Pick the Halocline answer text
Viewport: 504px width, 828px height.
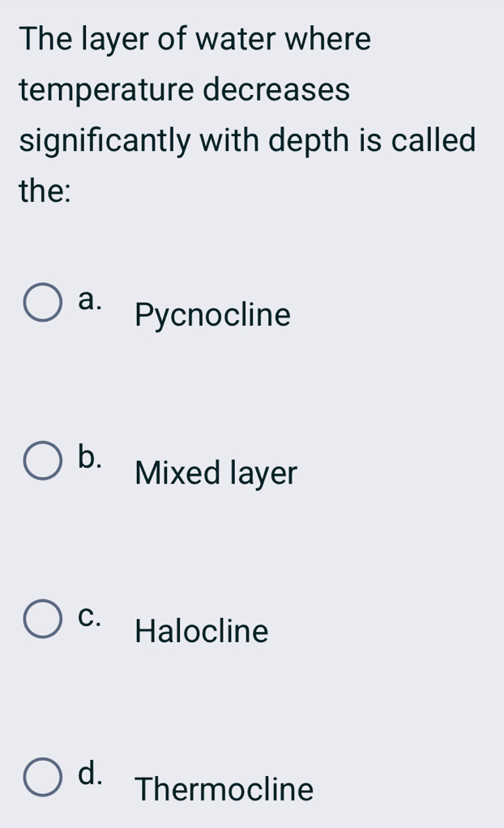[x=202, y=631]
